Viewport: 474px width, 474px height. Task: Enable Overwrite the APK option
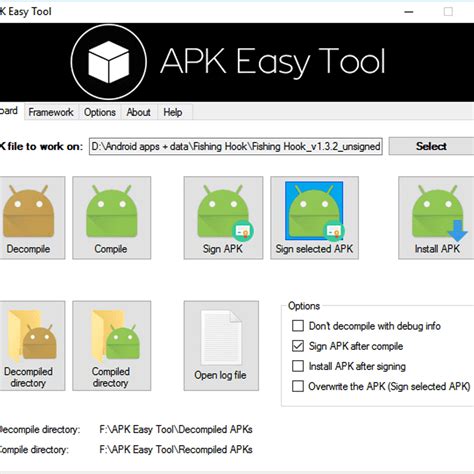[x=298, y=386]
